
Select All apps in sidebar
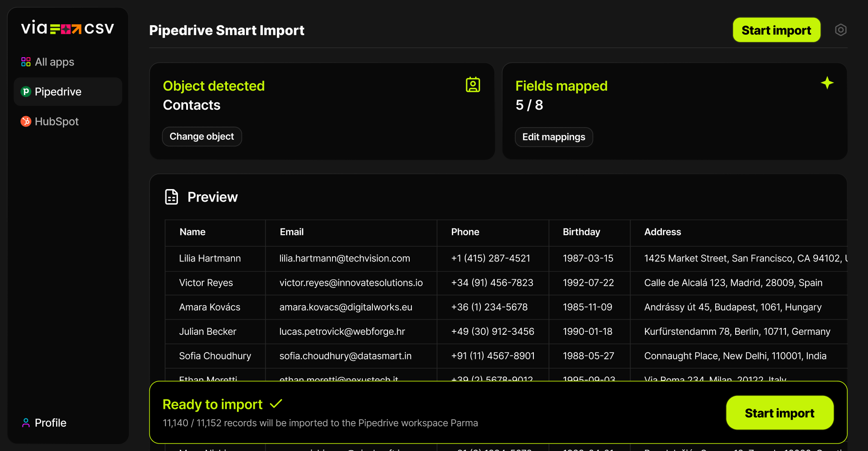coord(68,62)
